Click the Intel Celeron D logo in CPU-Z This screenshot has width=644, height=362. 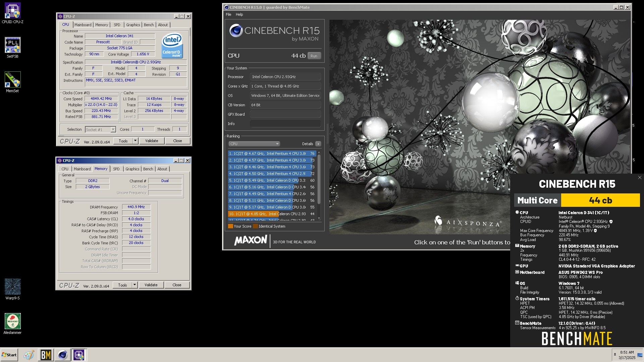172,46
